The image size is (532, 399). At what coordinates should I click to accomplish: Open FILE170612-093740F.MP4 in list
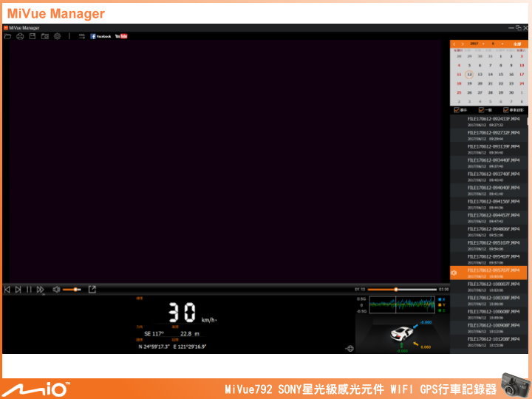click(x=488, y=177)
